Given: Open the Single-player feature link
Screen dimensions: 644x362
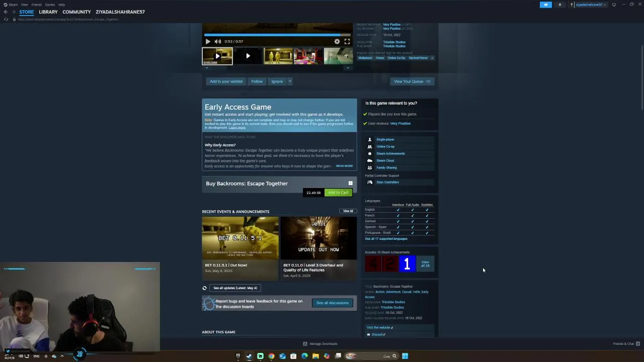Looking at the screenshot, I should pos(385,139).
